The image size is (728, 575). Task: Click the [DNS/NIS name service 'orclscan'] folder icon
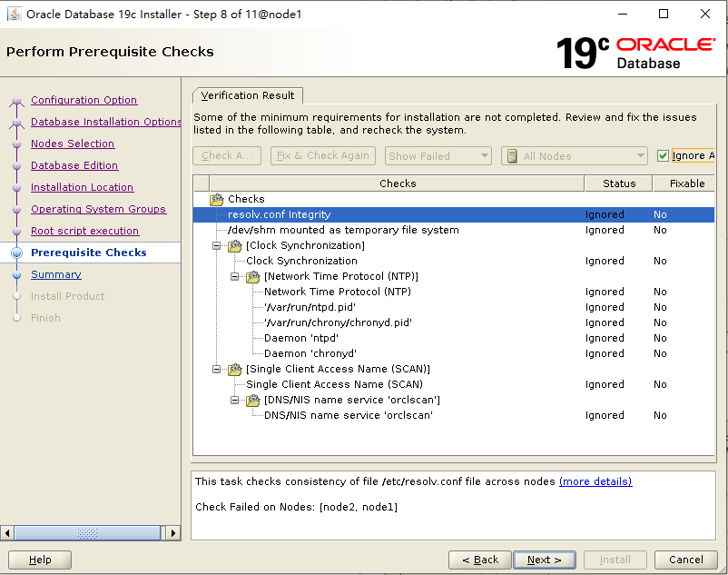(253, 400)
